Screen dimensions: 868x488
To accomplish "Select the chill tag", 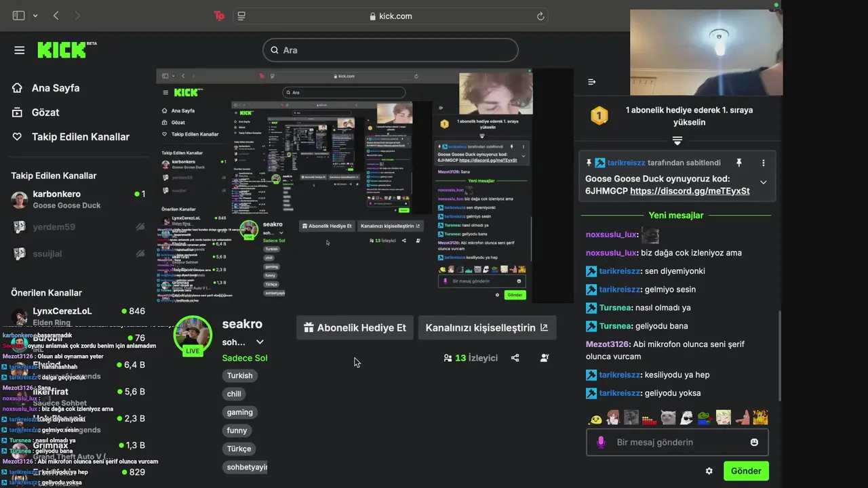I will [x=234, y=394].
